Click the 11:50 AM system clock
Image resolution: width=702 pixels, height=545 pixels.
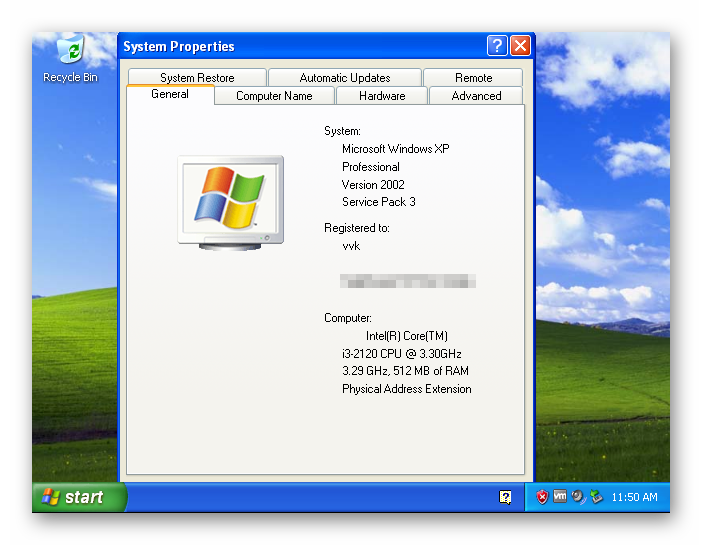coord(634,497)
